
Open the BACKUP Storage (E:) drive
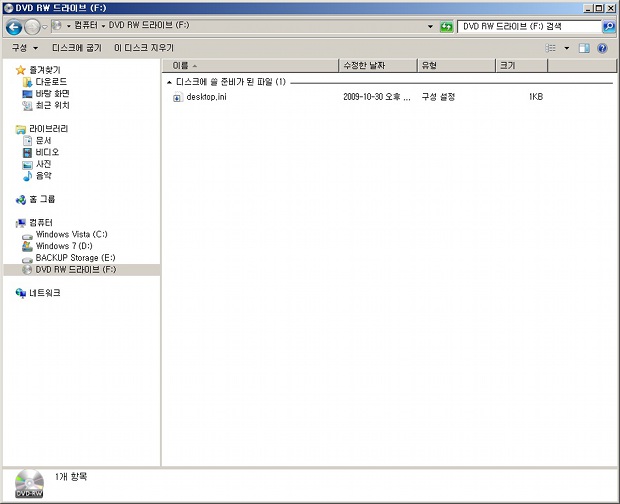(x=76, y=258)
